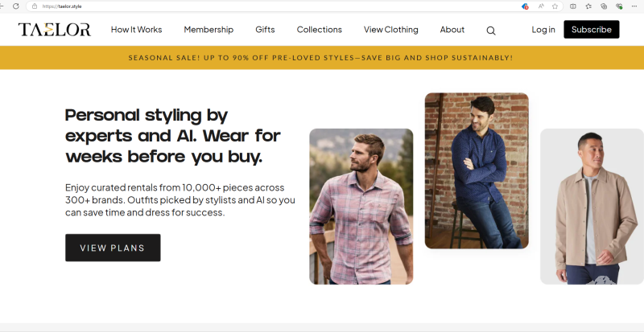Open the Membership menu item
The height and width of the screenshot is (332, 644).
click(208, 30)
